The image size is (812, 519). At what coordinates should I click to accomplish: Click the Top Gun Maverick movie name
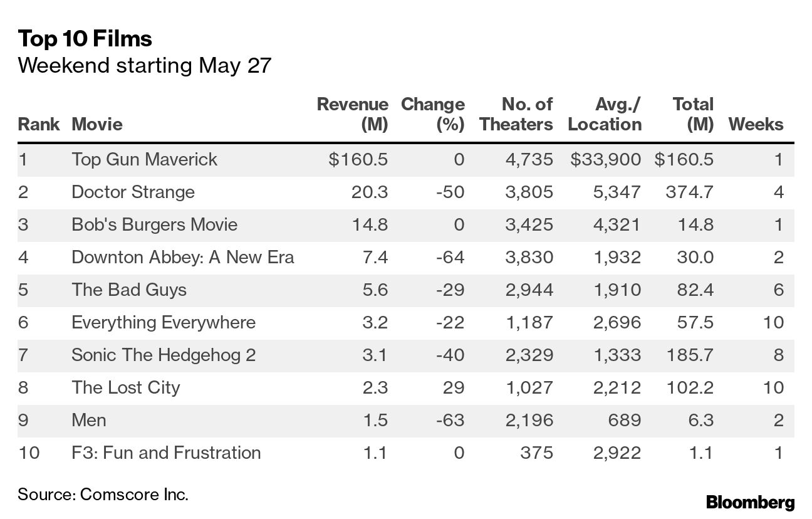click(144, 159)
